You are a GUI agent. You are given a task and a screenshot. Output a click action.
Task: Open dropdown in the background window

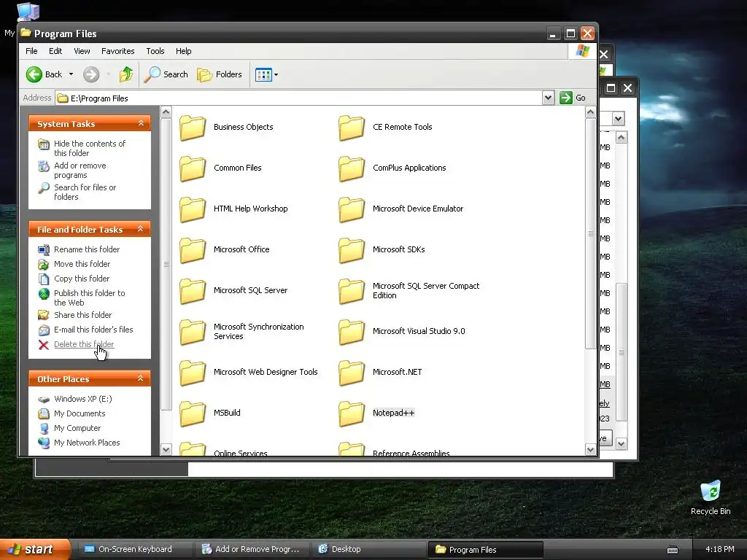(618, 118)
